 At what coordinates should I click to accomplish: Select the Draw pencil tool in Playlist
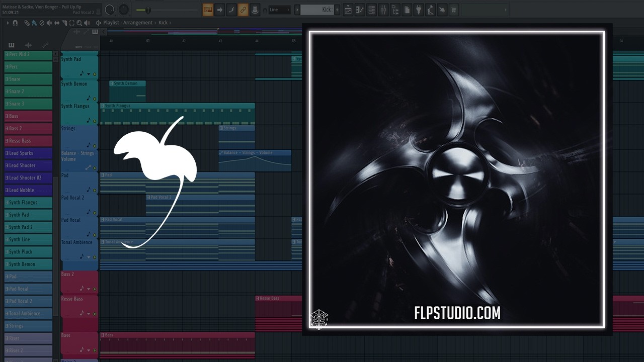pyautogui.click(x=27, y=23)
